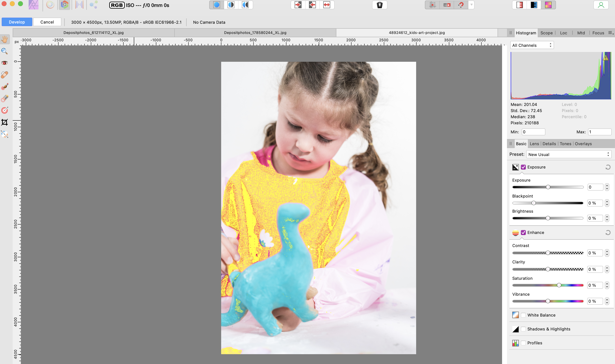Enable the Profiles checkbox
The width and height of the screenshot is (615, 364).
coord(523,343)
